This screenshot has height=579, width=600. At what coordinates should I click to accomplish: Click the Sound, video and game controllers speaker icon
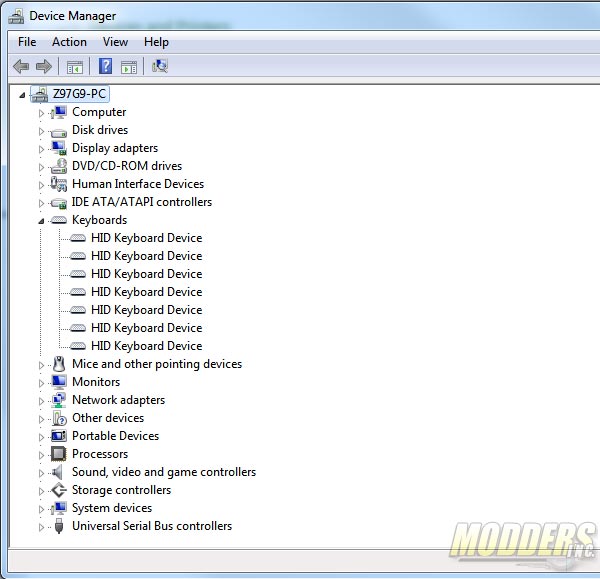(57, 472)
